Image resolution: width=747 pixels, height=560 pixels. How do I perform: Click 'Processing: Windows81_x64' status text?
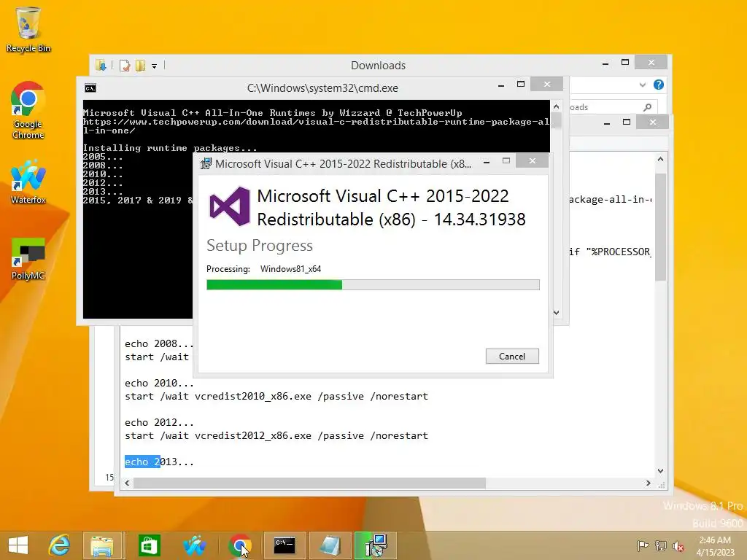pyautogui.click(x=263, y=269)
